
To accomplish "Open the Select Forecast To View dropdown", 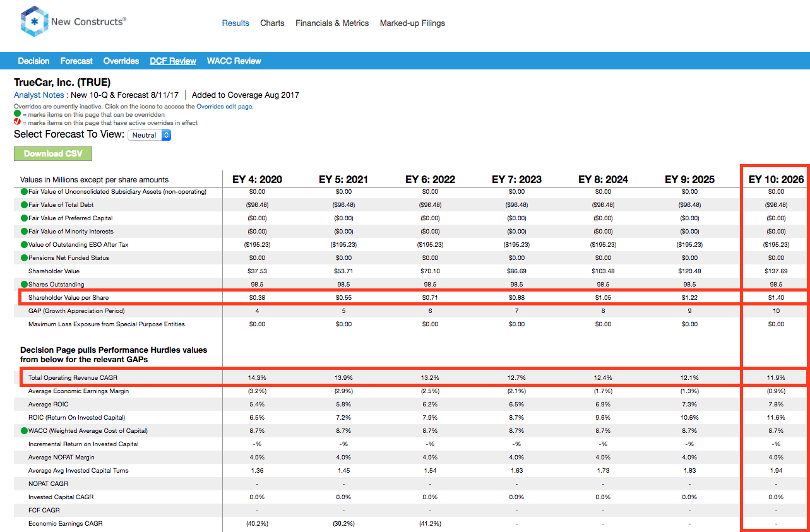I will (149, 135).
